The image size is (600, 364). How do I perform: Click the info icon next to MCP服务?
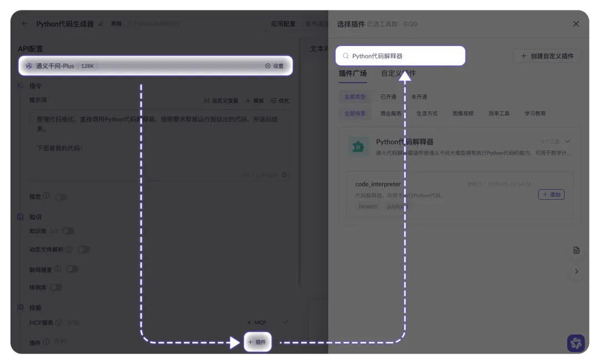coord(58,322)
